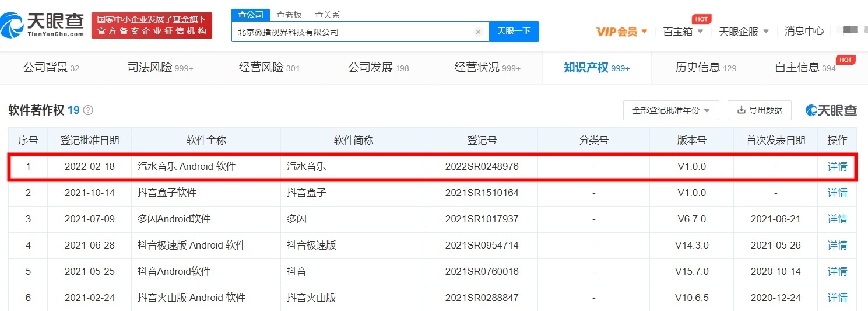The image size is (868, 311).
Task: Open the 公司发展 tab
Action: (x=379, y=68)
